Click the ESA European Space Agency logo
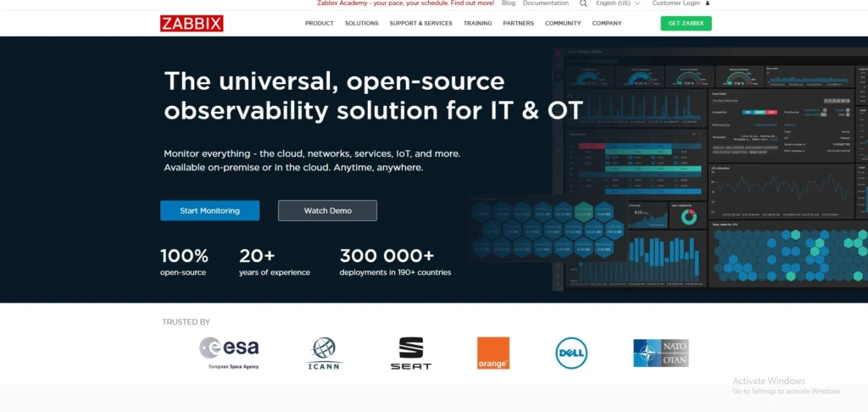Viewport: 868px width, 412px height. point(229,353)
